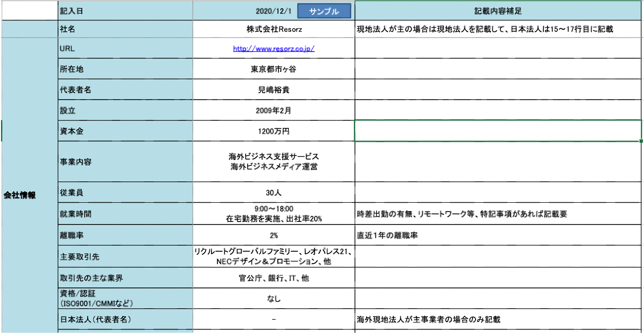
Task: Select the date cell 2020/12/1
Action: coord(274,11)
